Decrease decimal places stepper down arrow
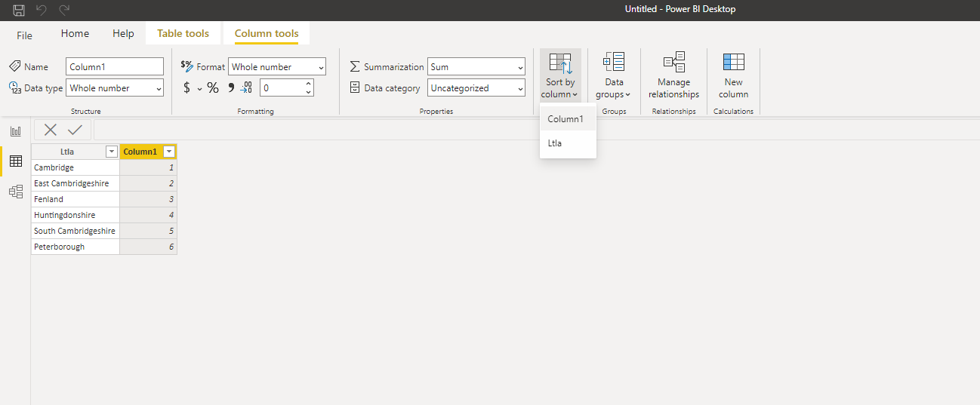This screenshot has height=405, width=980. [308, 92]
